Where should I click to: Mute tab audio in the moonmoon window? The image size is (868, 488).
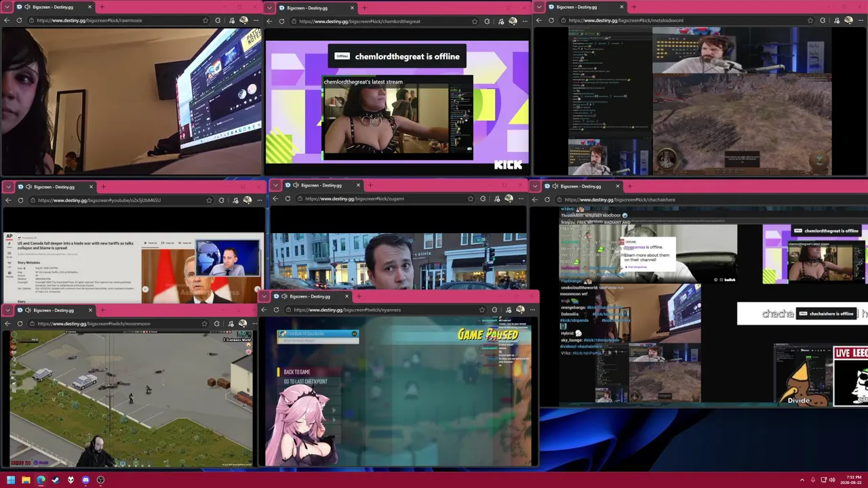28,310
